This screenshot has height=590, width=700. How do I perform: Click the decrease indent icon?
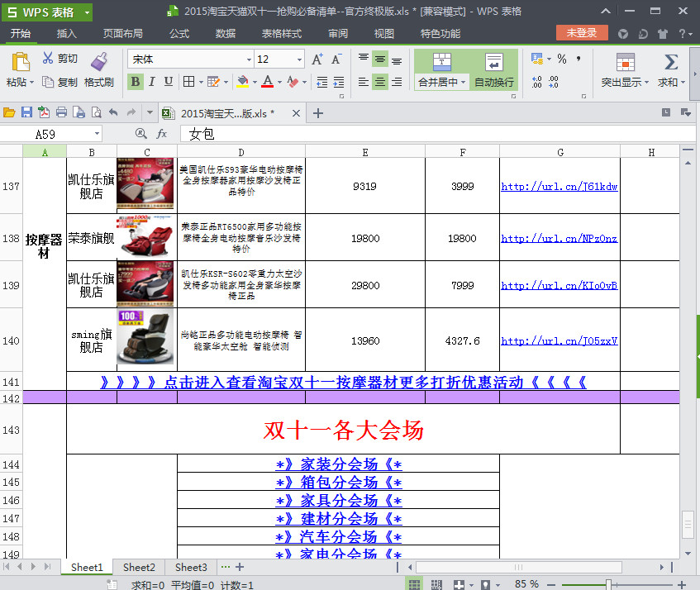321,82
